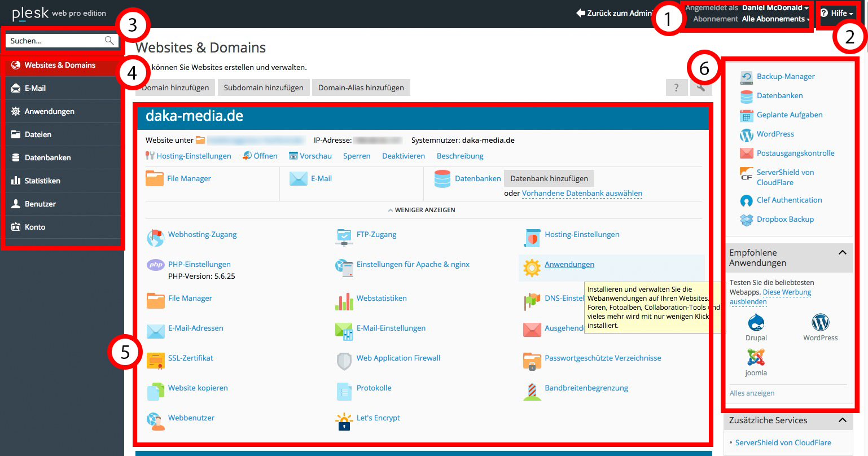Click the joomla application icon
Viewport: 868px width, 456px height.
coord(756,357)
